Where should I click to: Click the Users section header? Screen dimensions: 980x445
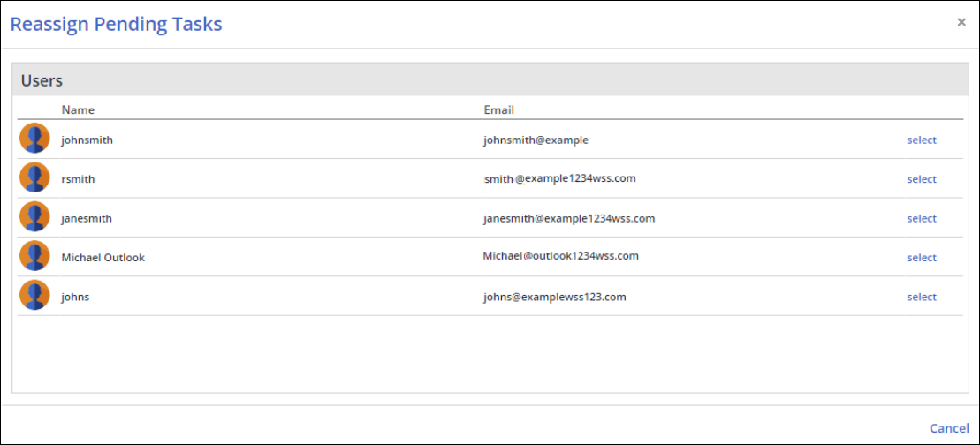[42, 80]
